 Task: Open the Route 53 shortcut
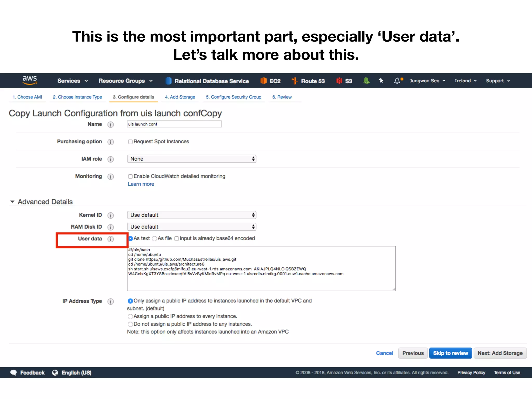(x=308, y=81)
